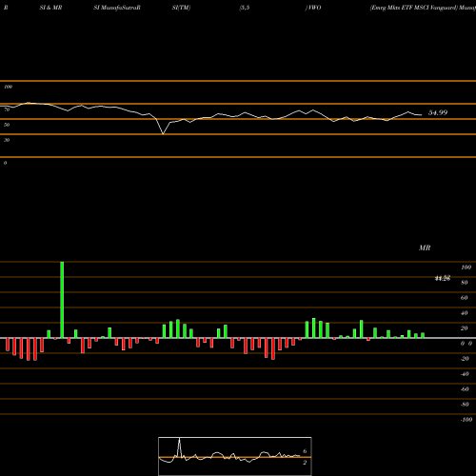Viewport: 476px width, 476px height.
Task: Click the 'SI(TM)' header text
Action: 181,8
